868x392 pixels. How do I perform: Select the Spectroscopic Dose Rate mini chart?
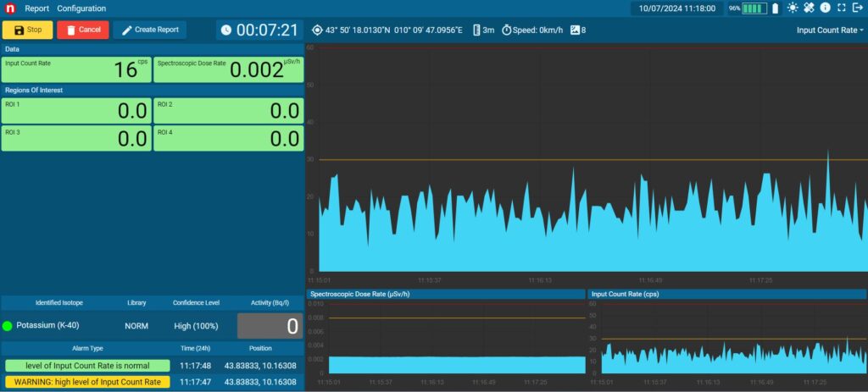click(x=446, y=338)
